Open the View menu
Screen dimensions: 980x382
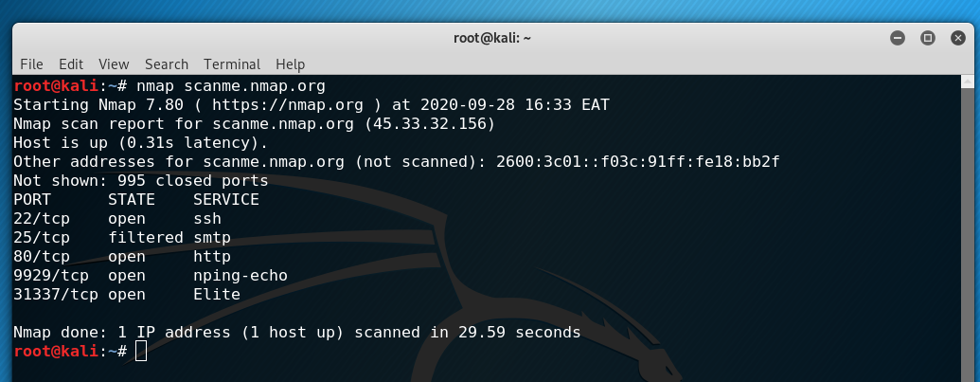point(114,64)
